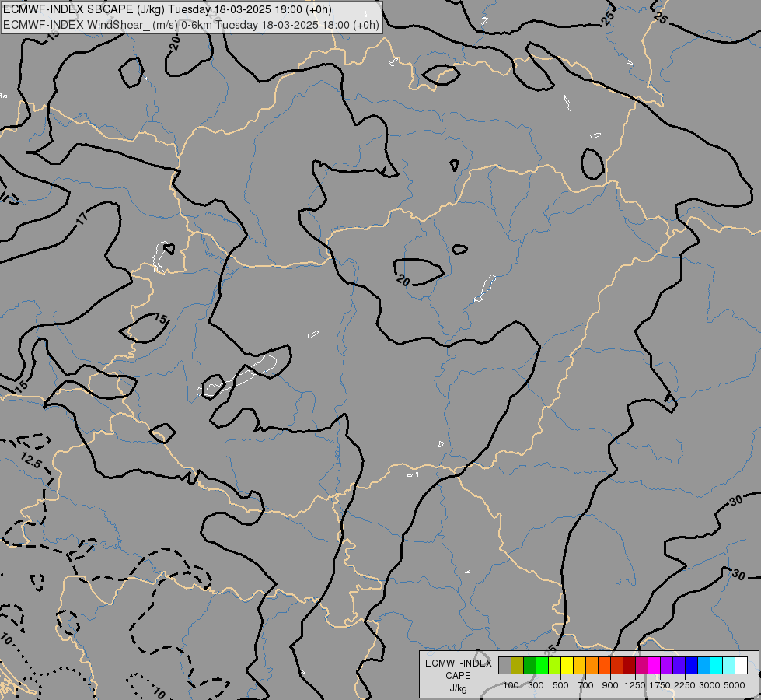The height and width of the screenshot is (700, 761).
Task: Click the gray below-100 CAPE legend swatch
Action: tap(504, 666)
